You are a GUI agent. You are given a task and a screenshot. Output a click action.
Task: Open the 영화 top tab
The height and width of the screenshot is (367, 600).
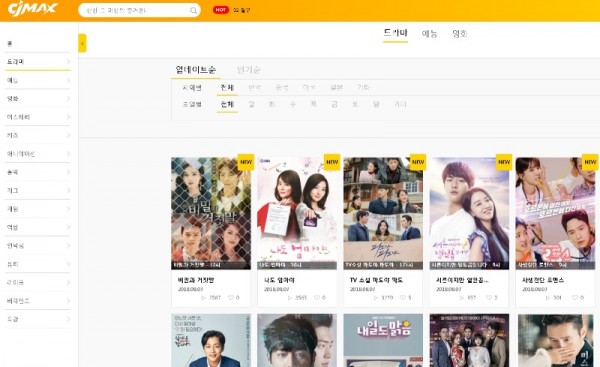pyautogui.click(x=460, y=34)
